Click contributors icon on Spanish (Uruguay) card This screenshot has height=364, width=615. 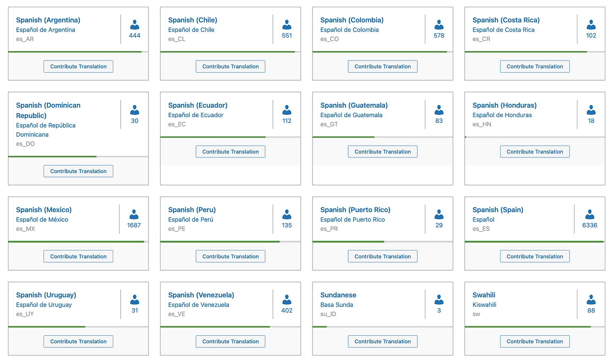(135, 299)
